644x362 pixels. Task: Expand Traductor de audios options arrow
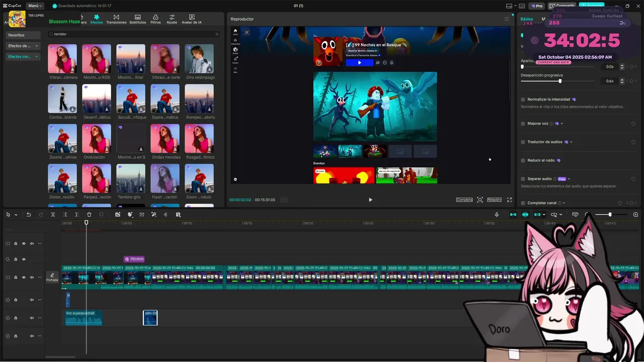(x=571, y=142)
